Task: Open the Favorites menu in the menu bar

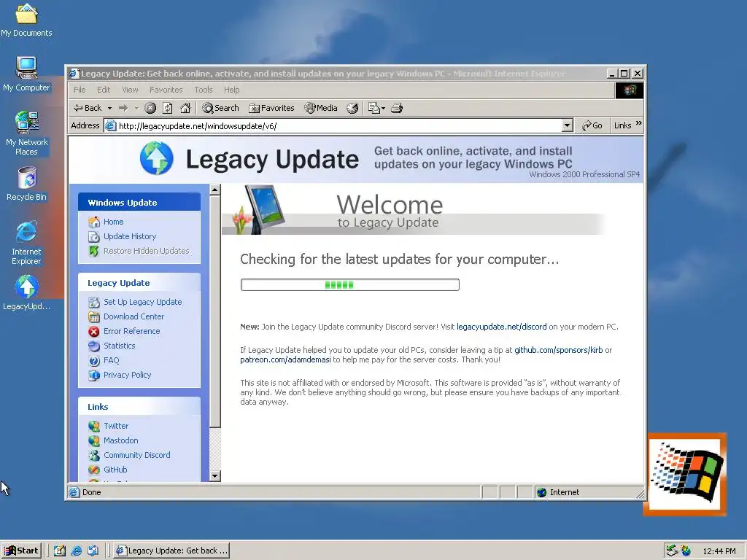Action: pyautogui.click(x=166, y=90)
